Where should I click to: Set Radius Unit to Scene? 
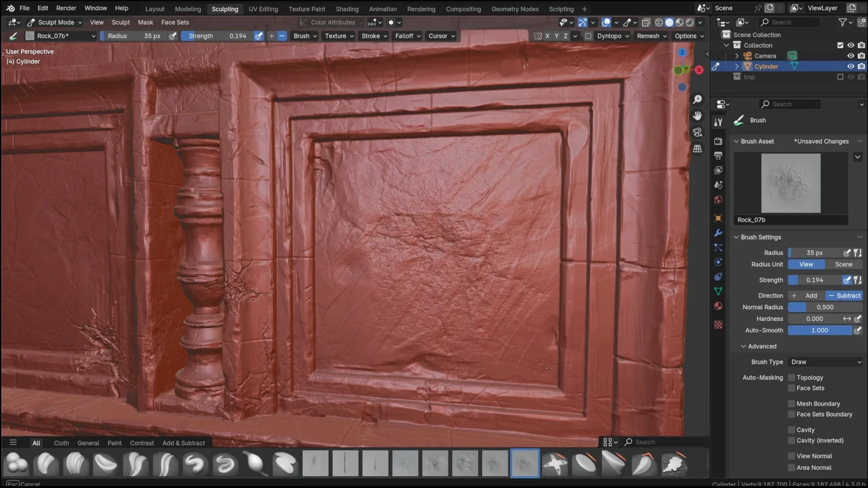pyautogui.click(x=844, y=264)
